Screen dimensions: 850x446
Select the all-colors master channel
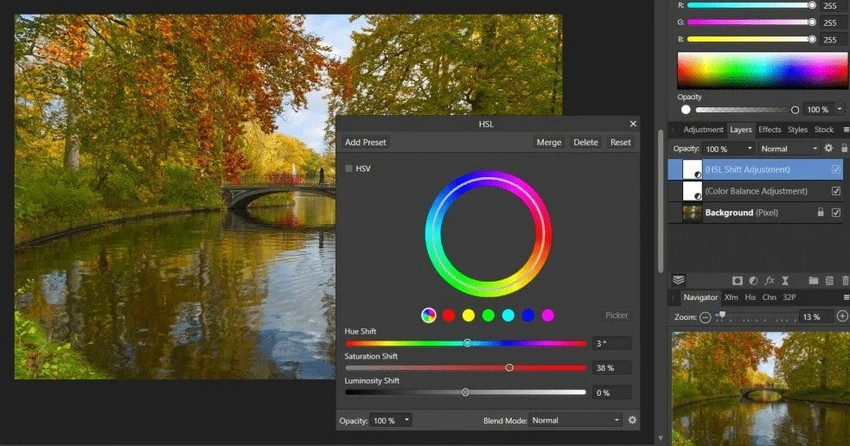tap(428, 315)
